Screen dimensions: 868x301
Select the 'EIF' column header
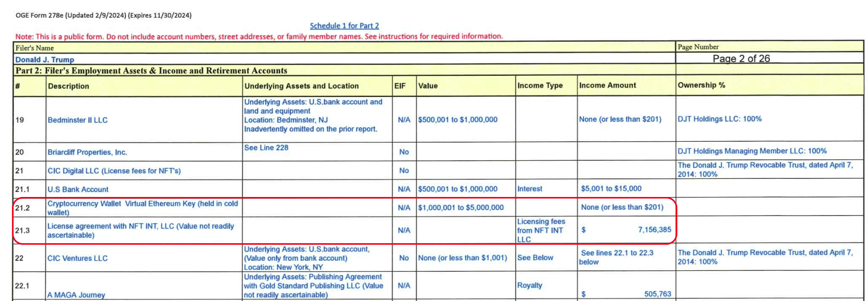[x=400, y=86]
